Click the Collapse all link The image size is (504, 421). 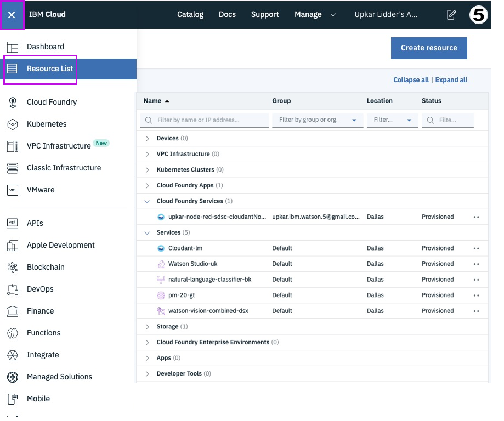pos(411,80)
